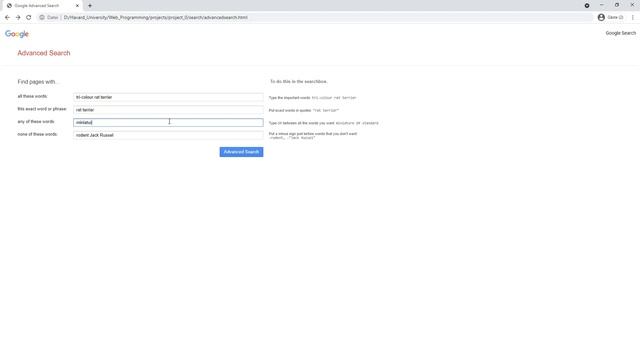Click the dark circular icon in the title bar
This screenshot has width=640, height=360.
(x=587, y=6)
